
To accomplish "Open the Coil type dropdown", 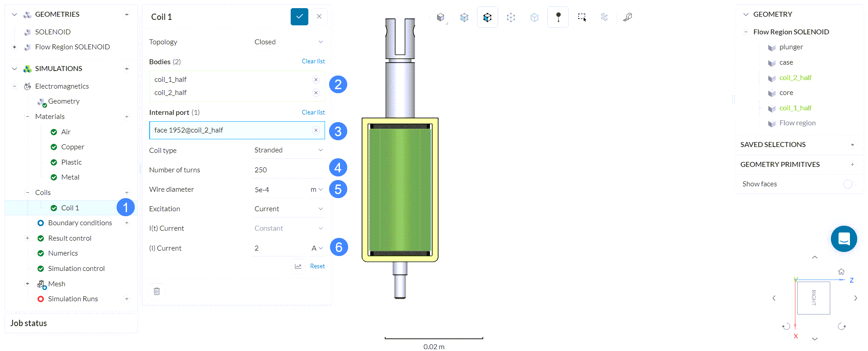I will [x=288, y=150].
